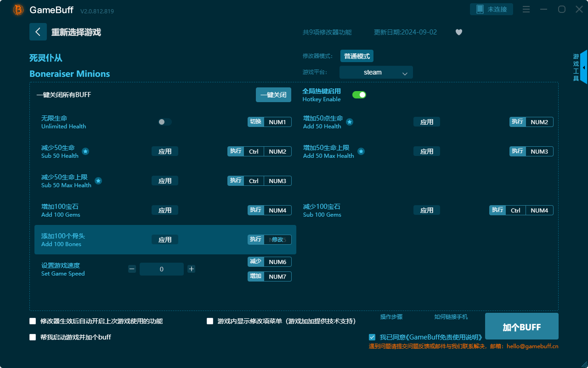The height and width of the screenshot is (368, 588).
Task: Open the hamburger menu icon
Action: (526, 9)
